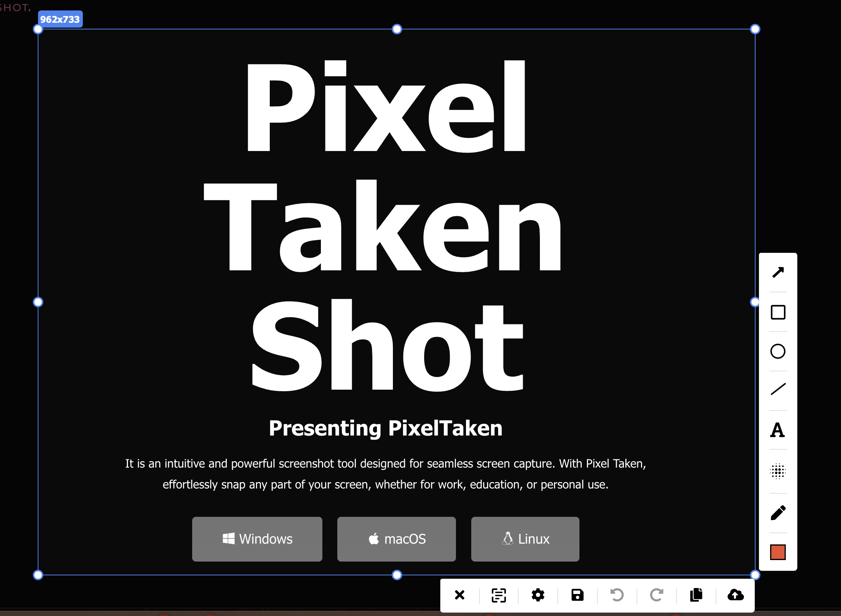Click the macOS download button
The image size is (841, 616).
click(396, 539)
